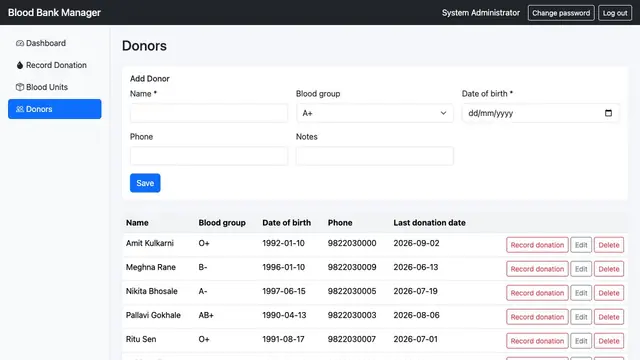Open the Dashboard page

tap(55, 43)
